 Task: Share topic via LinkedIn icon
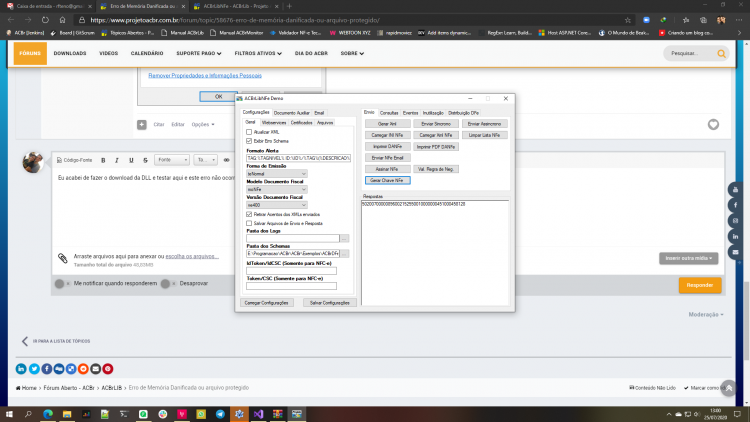21,369
